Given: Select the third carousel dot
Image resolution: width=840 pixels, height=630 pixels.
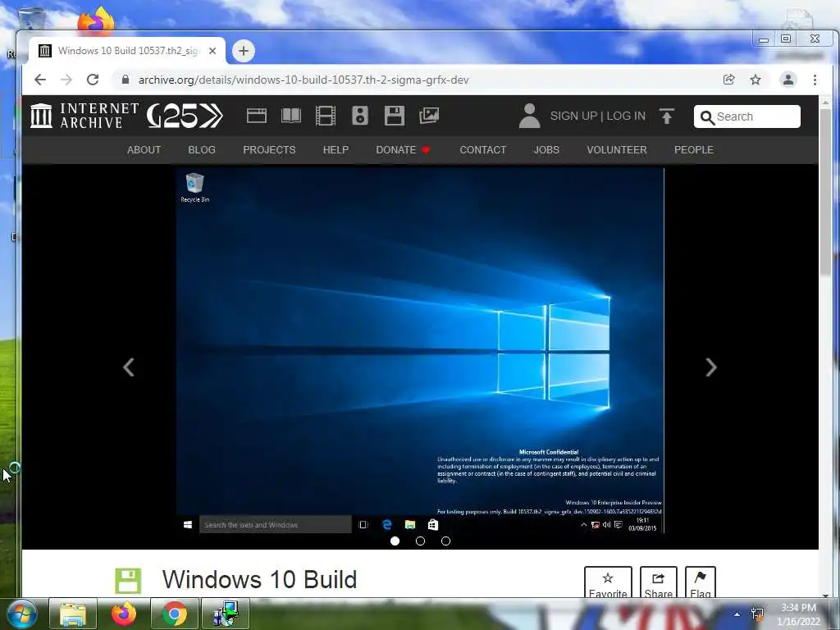Looking at the screenshot, I should (445, 541).
